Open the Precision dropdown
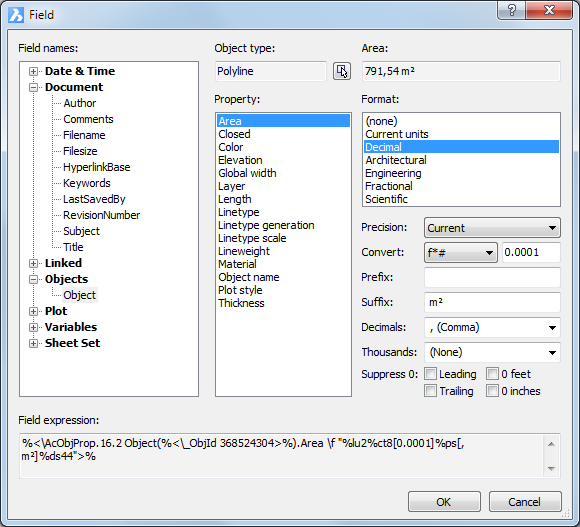Image resolution: width=580 pixels, height=527 pixels. tap(492, 228)
